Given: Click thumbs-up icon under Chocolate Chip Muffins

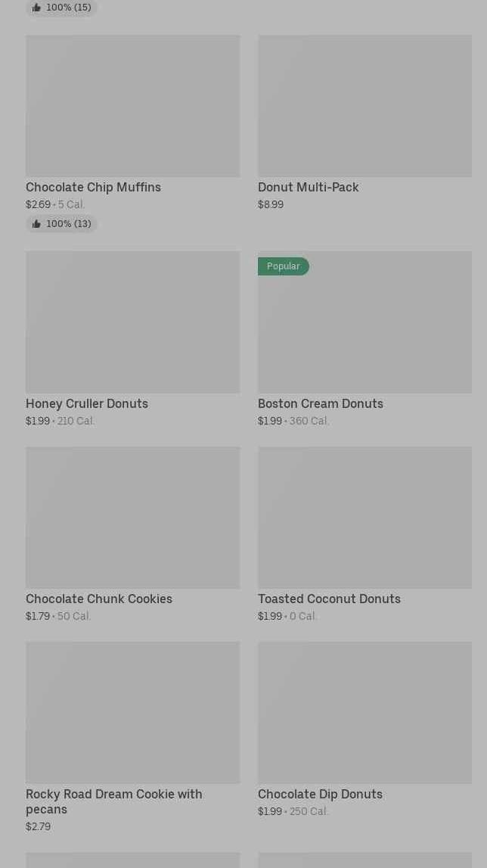Looking at the screenshot, I should point(36,224).
